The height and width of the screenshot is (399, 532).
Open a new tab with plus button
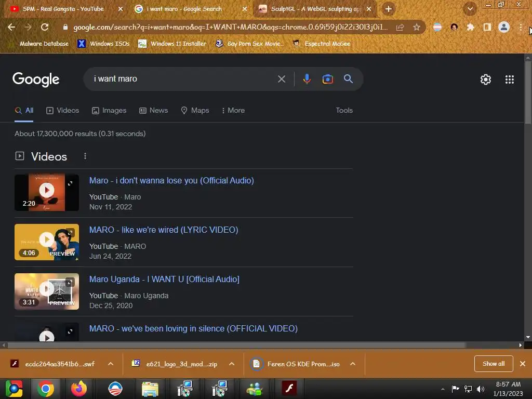pyautogui.click(x=389, y=9)
